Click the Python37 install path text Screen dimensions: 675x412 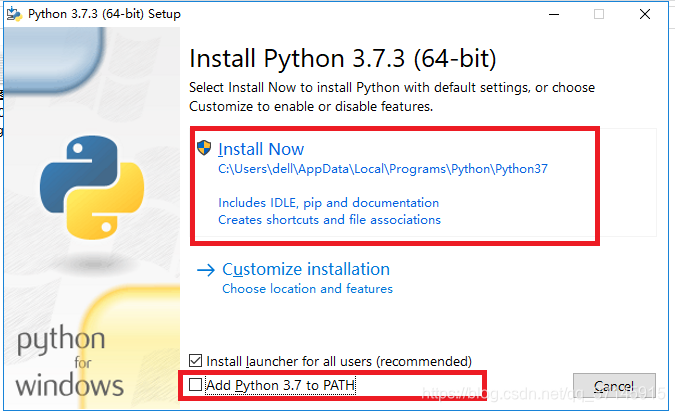point(383,169)
